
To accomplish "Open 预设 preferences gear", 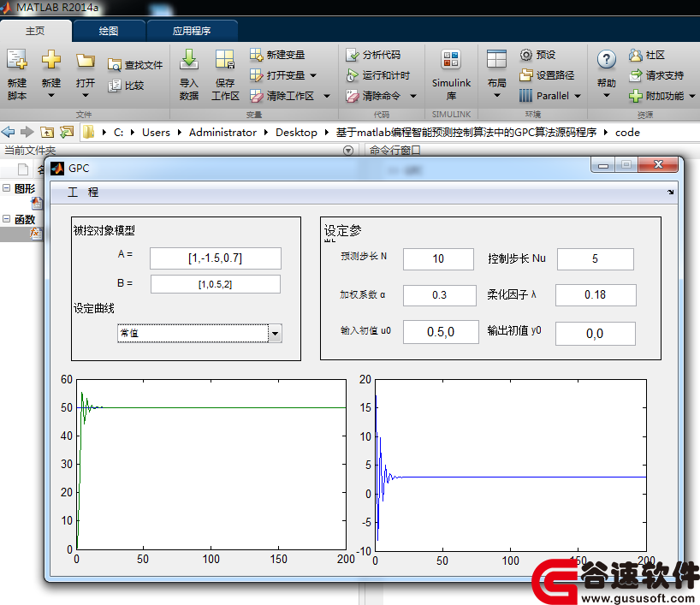I will click(537, 55).
